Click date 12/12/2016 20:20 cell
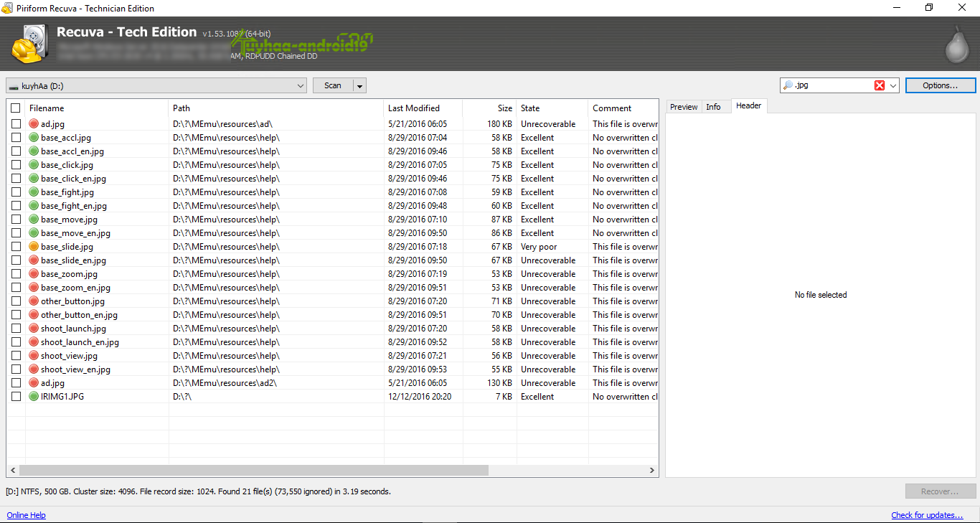 (x=420, y=397)
